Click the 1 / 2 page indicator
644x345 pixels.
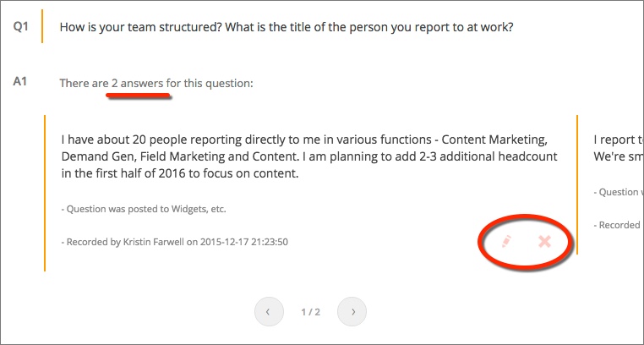310,312
